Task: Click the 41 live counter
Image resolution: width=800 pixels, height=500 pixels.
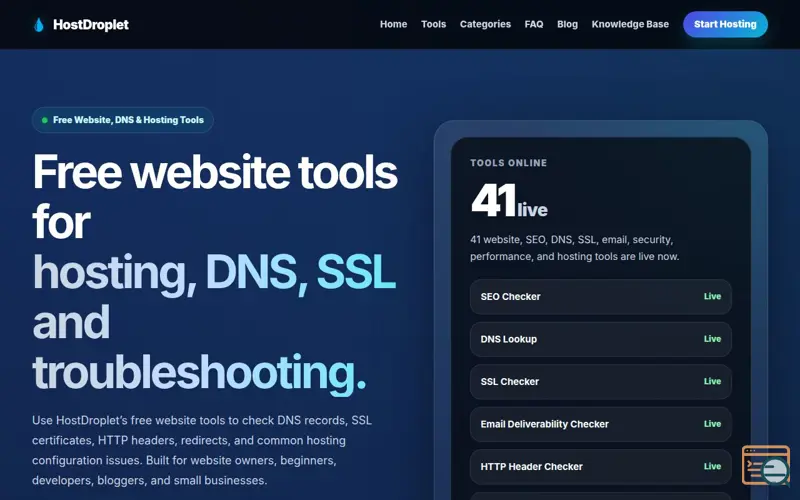Action: [x=509, y=201]
